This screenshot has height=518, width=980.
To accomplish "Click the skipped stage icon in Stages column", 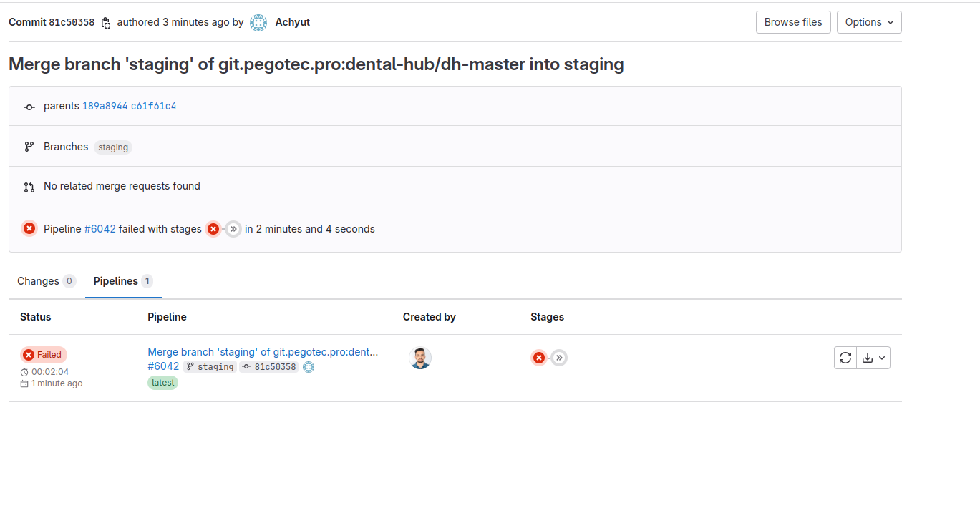I will point(559,358).
